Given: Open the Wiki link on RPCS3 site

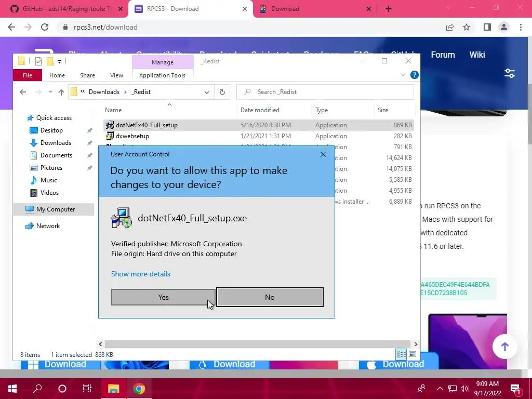Looking at the screenshot, I should click(x=477, y=55).
